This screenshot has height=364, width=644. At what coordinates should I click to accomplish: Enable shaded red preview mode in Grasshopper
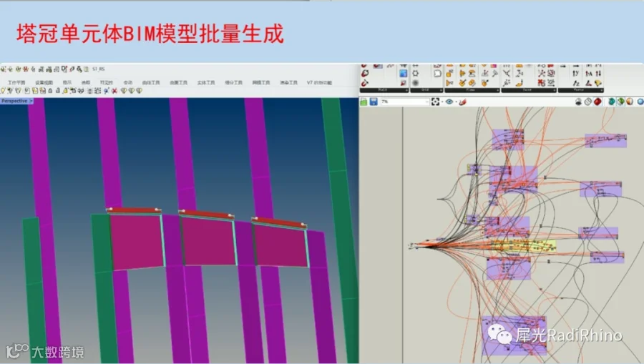597,102
